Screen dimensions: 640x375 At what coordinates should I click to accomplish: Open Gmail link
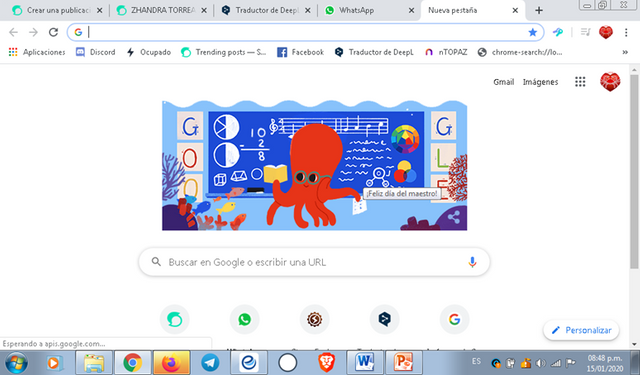coord(503,82)
